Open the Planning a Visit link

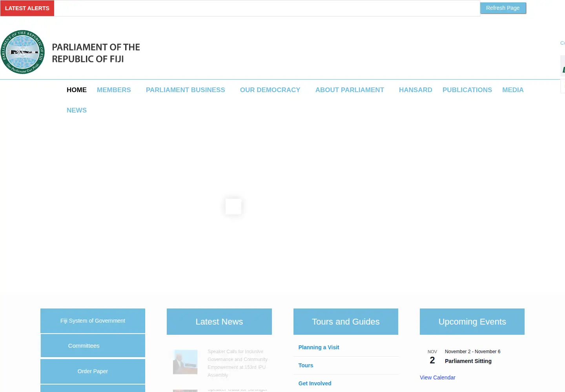coord(319,347)
